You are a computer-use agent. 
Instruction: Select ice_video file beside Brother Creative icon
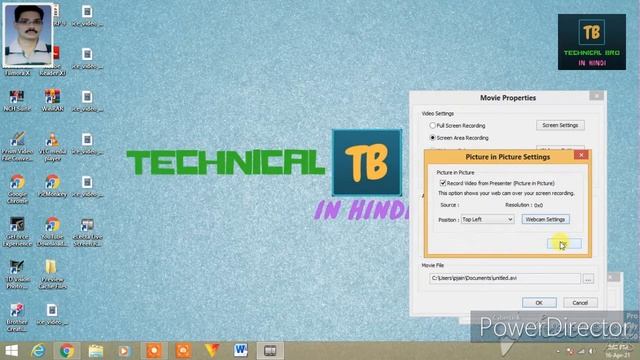[52, 314]
